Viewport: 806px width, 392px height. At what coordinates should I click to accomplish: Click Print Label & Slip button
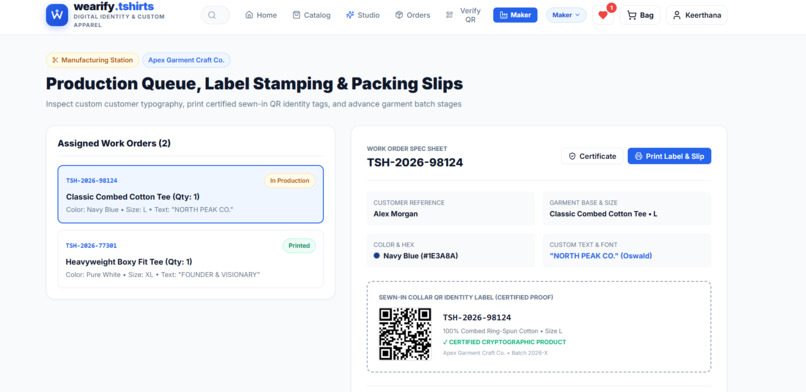[669, 156]
